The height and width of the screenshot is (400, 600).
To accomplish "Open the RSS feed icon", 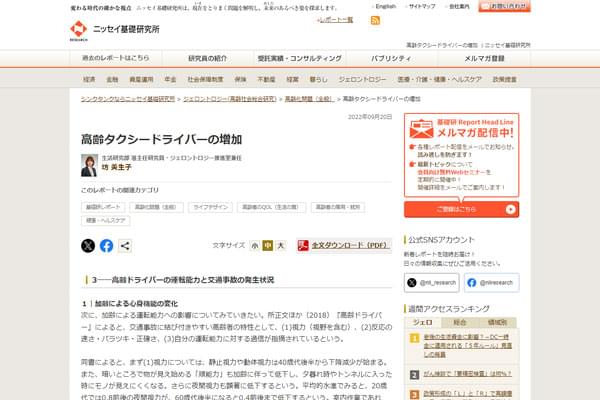I will pos(375,20).
